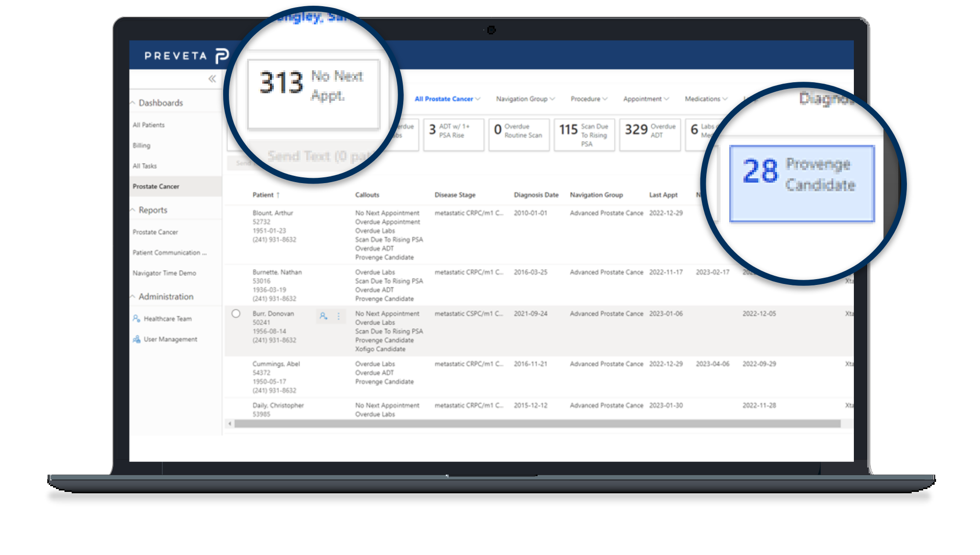Image resolution: width=980 pixels, height=555 pixels.
Task: Click the Diagnosis Date column header
Action: [536, 195]
